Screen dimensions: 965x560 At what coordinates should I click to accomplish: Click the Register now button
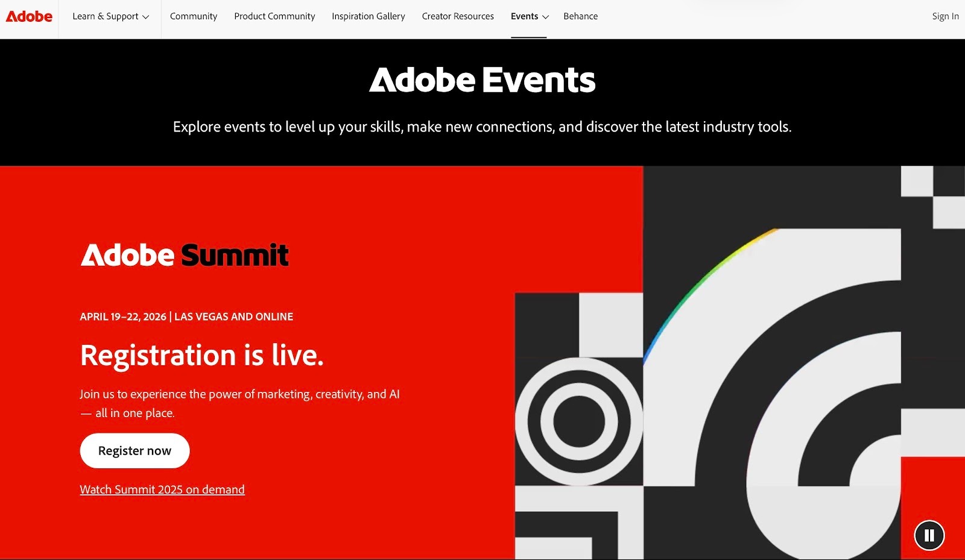point(134,450)
